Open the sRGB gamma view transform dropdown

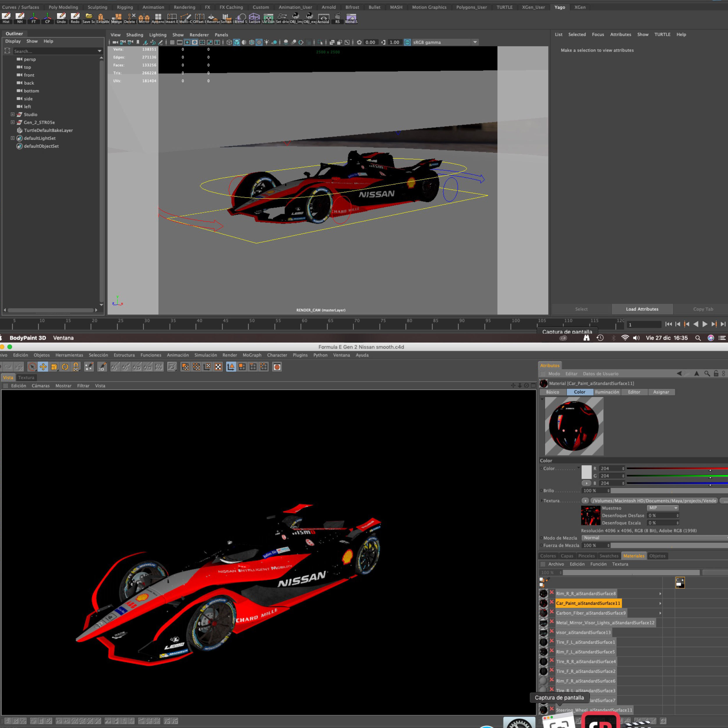475,42
